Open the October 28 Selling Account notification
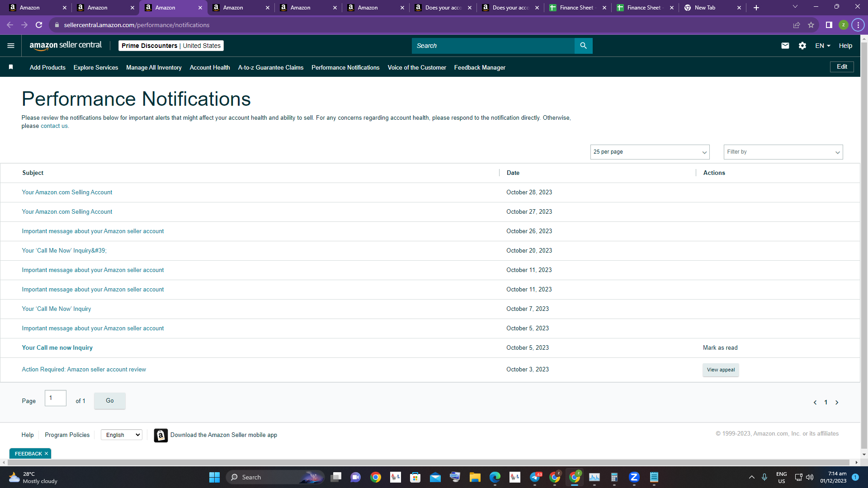868x488 pixels. (x=67, y=192)
